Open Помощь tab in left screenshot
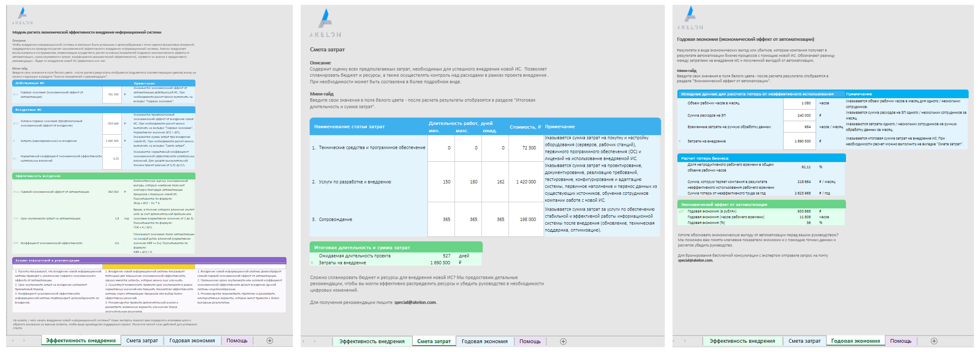980x352 pixels. point(237,341)
